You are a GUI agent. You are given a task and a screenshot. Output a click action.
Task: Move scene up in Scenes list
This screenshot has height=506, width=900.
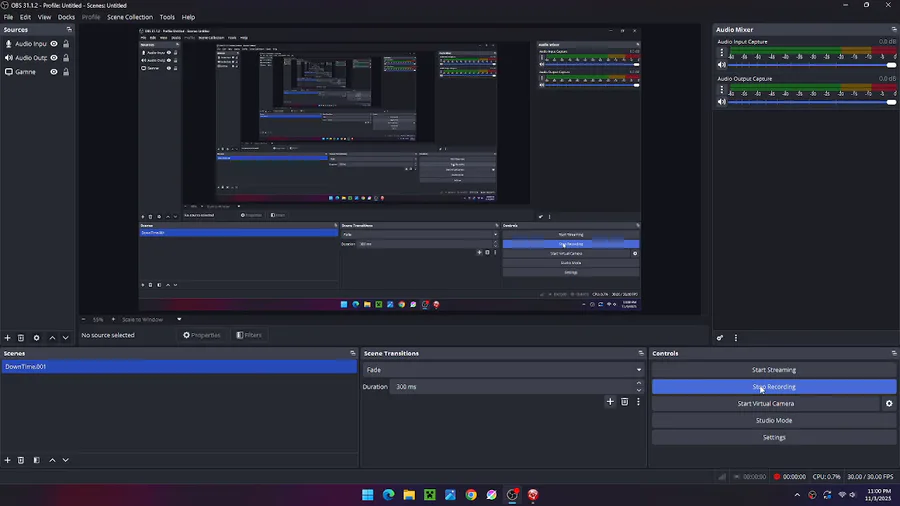click(x=52, y=460)
